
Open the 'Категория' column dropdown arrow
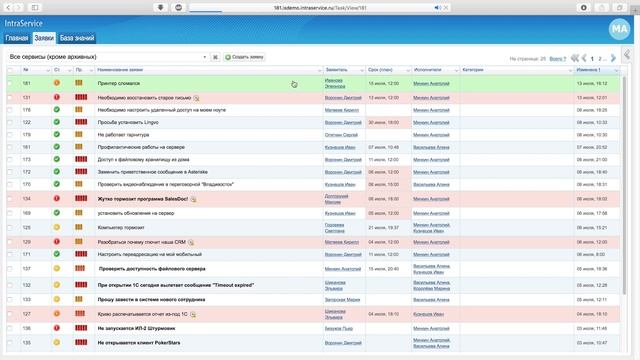(570, 71)
